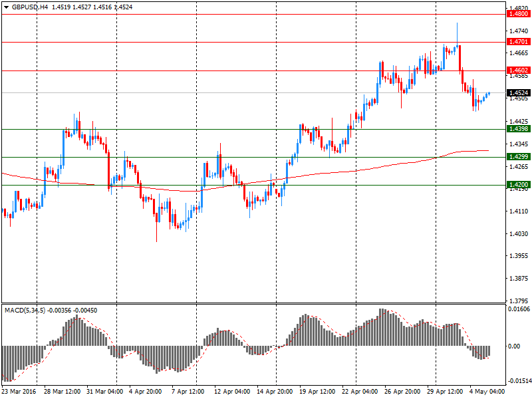Click the 31 Mar 04:00 time label
Image resolution: width=532 pixels, height=399 pixels.
(x=105, y=392)
